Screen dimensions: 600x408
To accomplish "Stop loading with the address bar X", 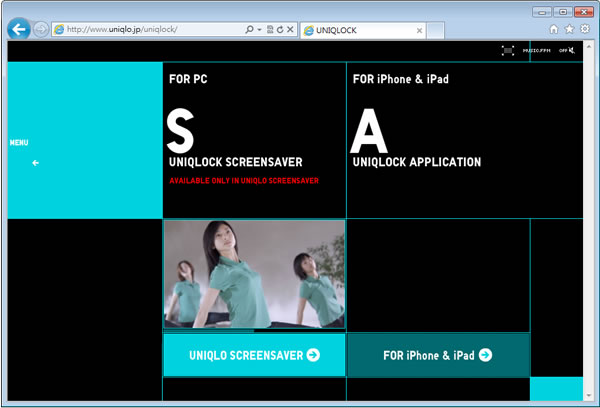I will pyautogui.click(x=290, y=29).
